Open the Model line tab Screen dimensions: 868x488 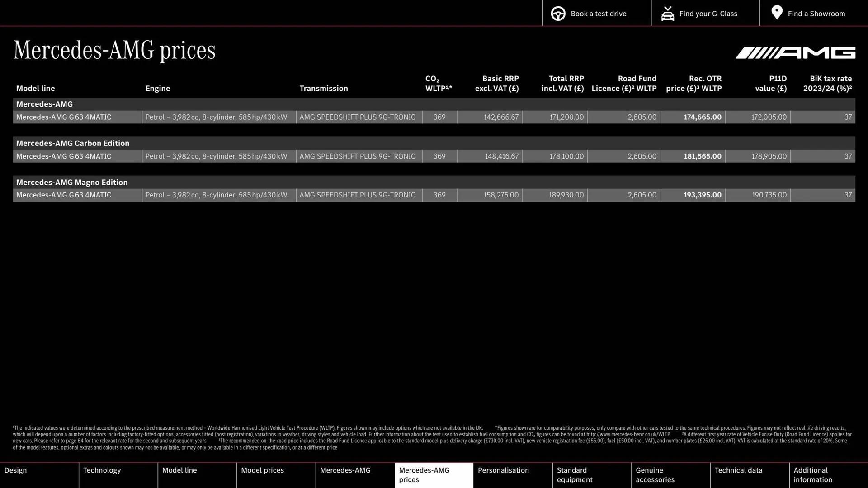(179, 470)
